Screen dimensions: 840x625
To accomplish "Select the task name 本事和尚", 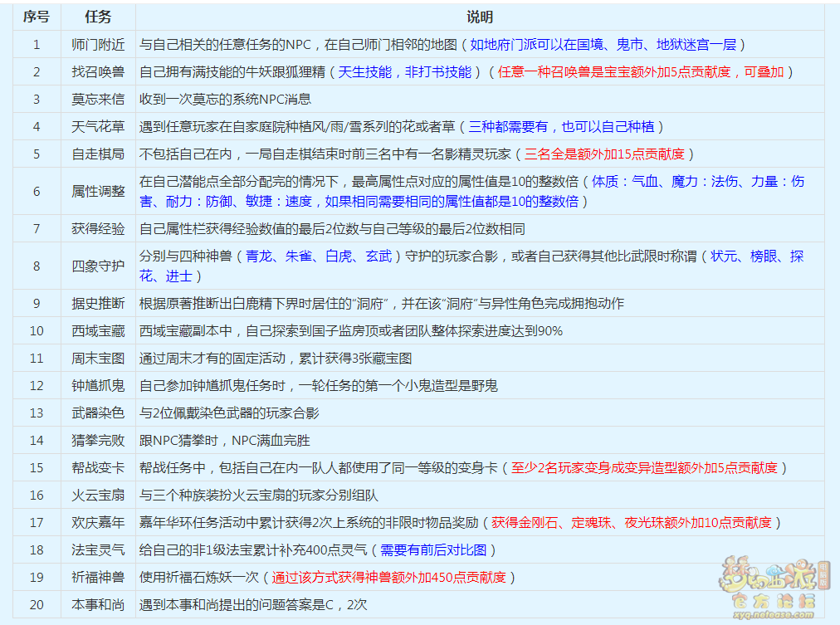I will click(x=98, y=604).
